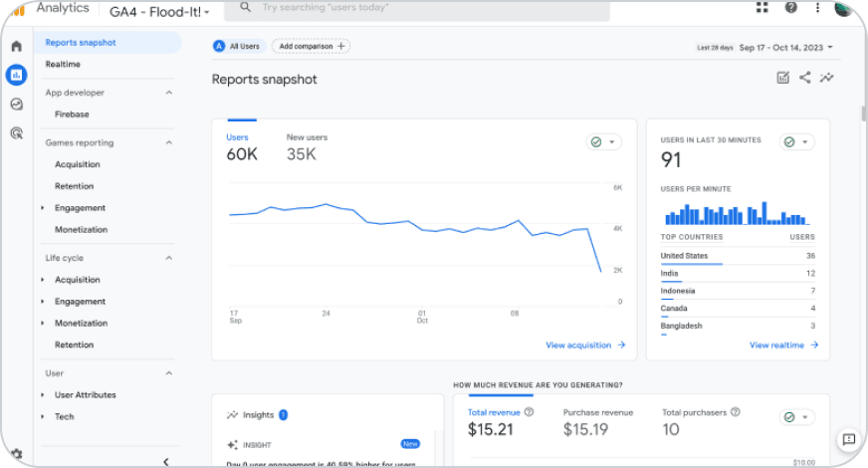Open the account avatar
The height and width of the screenshot is (468, 868).
click(843, 8)
